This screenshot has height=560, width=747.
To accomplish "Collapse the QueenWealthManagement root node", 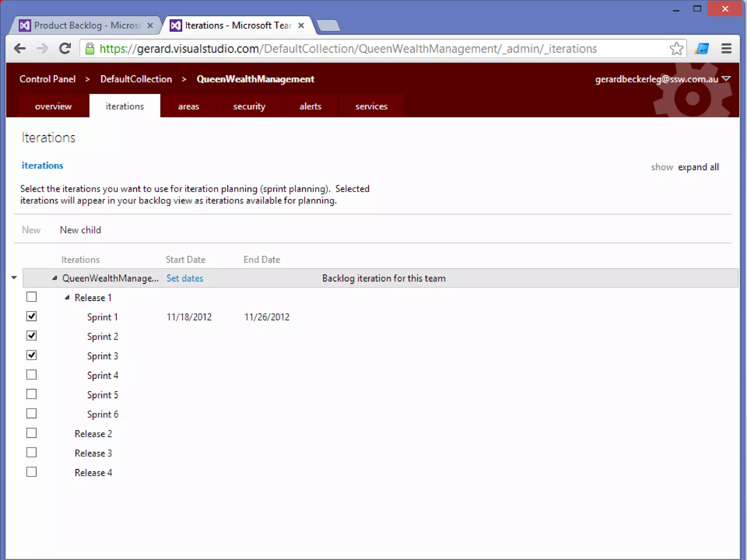I will pos(55,278).
